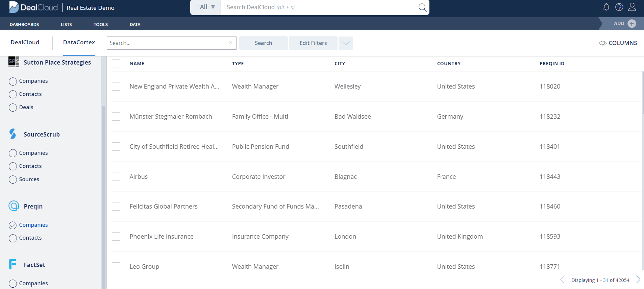
Task: Check the New England Private Wealth row
Action: coord(116,86)
